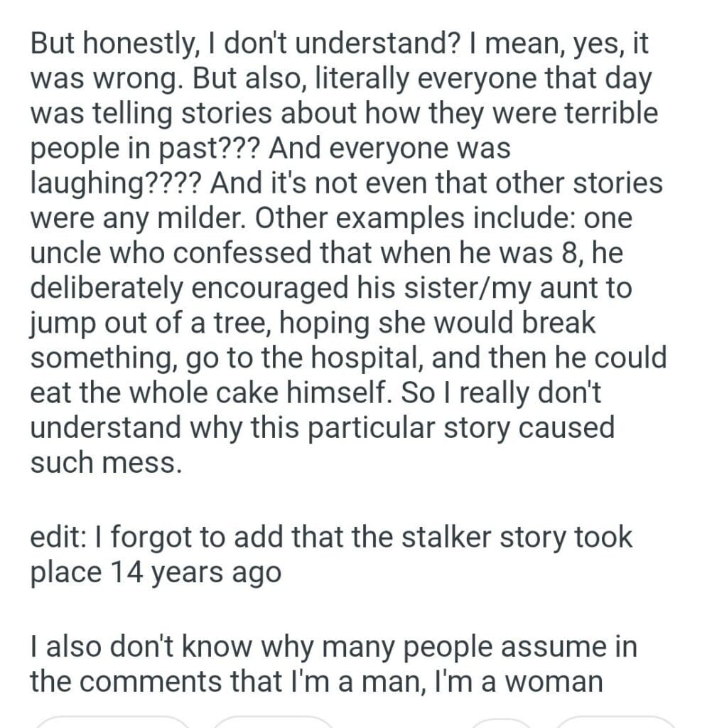Click the sentence starting "I also don't know"
712x728 pixels.
(333, 664)
